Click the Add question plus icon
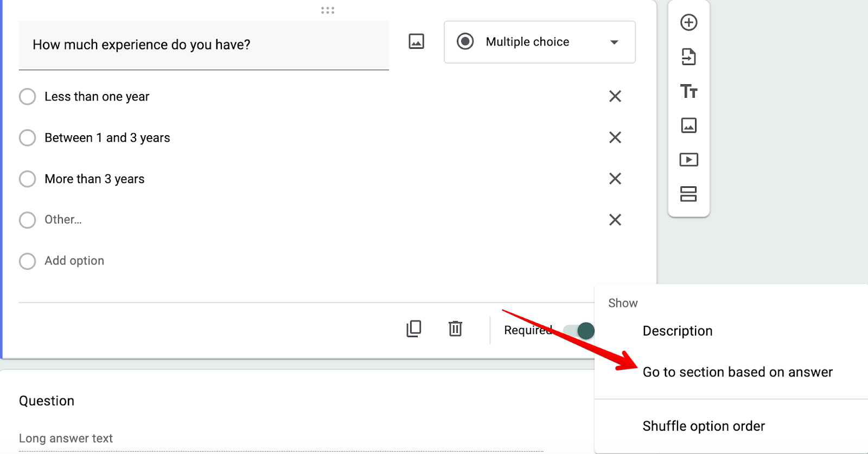The width and height of the screenshot is (868, 454). click(688, 22)
